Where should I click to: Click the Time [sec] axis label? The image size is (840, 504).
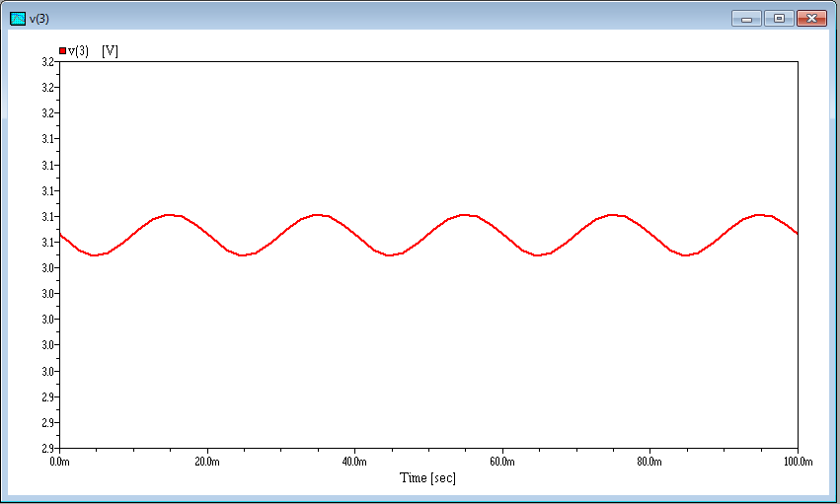[427, 477]
